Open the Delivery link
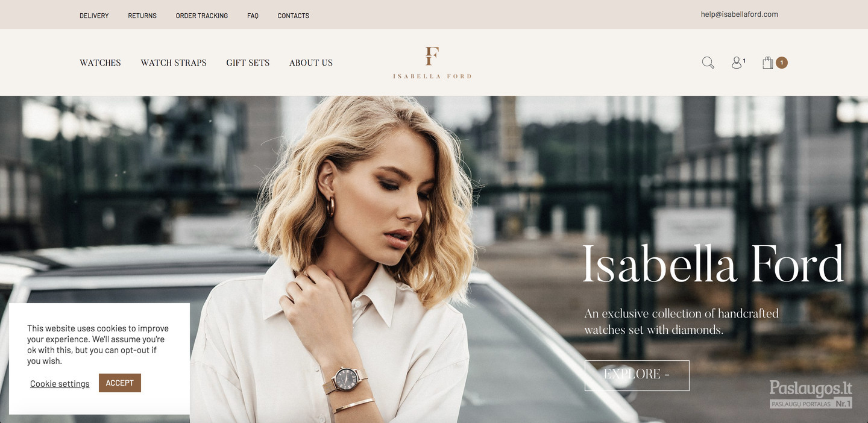The height and width of the screenshot is (423, 868). [x=94, y=16]
